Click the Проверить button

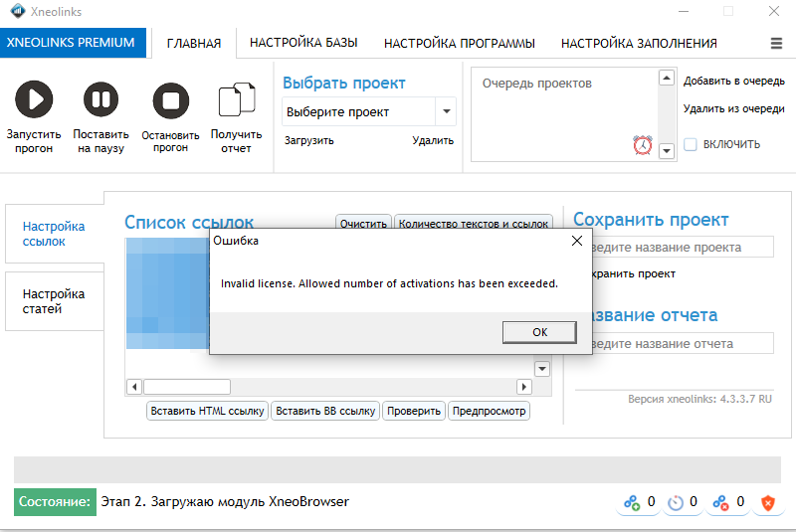[414, 411]
